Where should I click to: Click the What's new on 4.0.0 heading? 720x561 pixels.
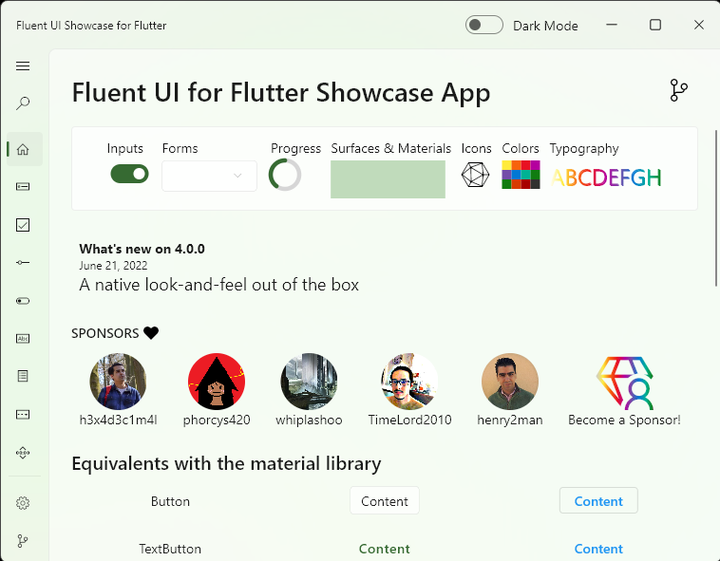142,249
